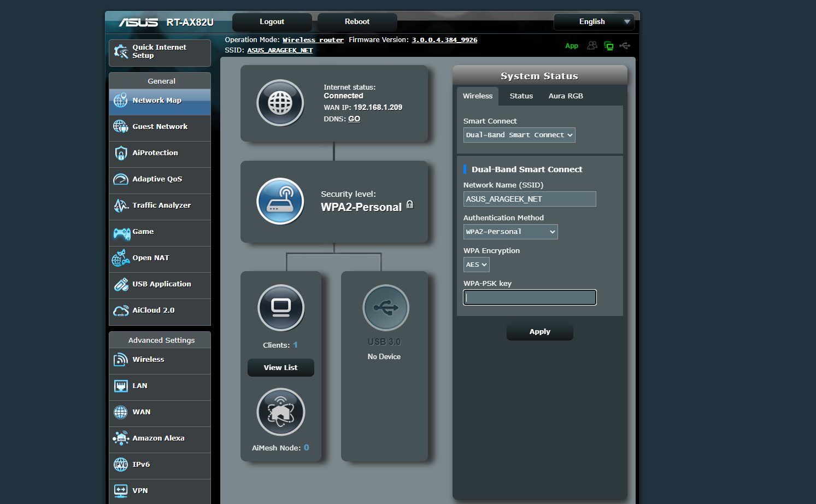Image resolution: width=816 pixels, height=504 pixels.
Task: Click the Open NAT icon
Action: tap(120, 258)
